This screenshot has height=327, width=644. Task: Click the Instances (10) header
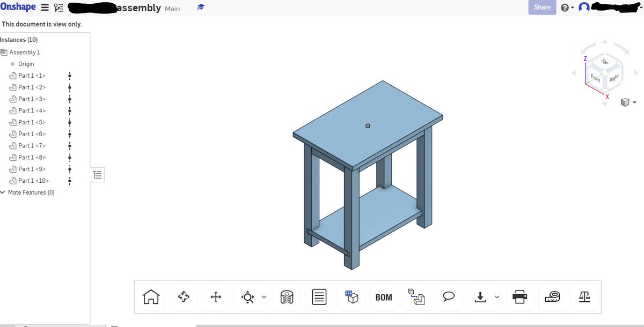pos(19,40)
